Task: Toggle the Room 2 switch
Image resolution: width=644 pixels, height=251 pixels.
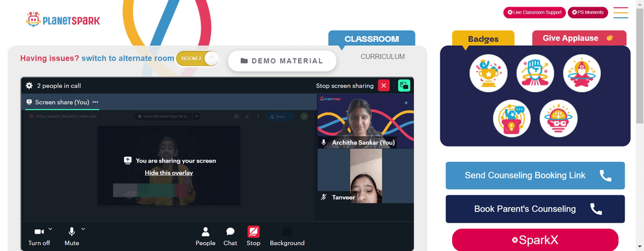Action: (198, 59)
